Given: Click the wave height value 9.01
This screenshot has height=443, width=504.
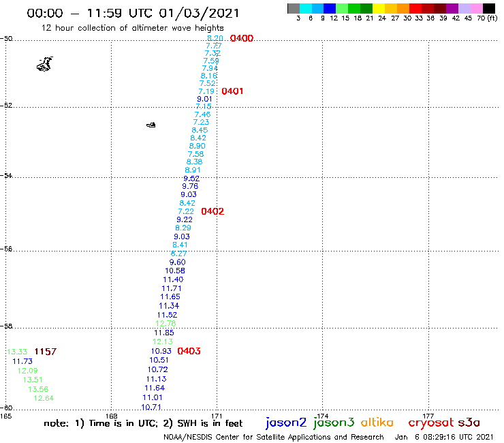Looking at the screenshot, I should pyautogui.click(x=205, y=99).
